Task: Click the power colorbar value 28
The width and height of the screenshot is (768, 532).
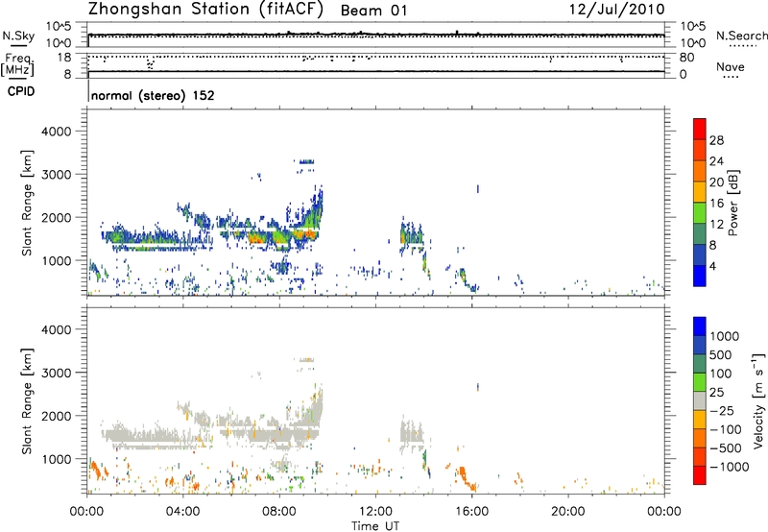Action: coord(716,140)
